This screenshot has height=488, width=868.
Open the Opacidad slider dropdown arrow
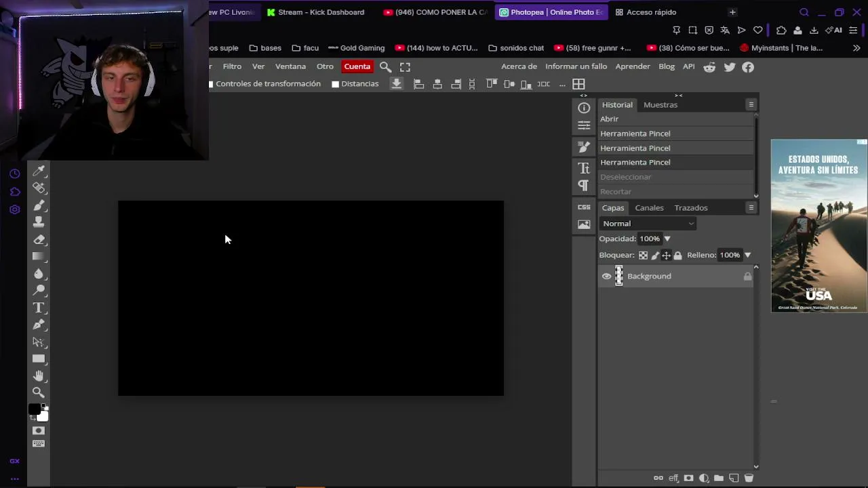coord(667,239)
